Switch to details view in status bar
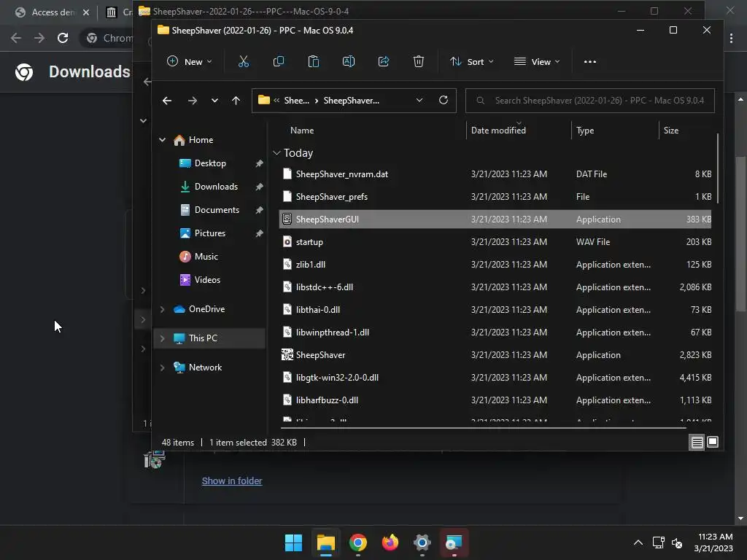 [697, 443]
